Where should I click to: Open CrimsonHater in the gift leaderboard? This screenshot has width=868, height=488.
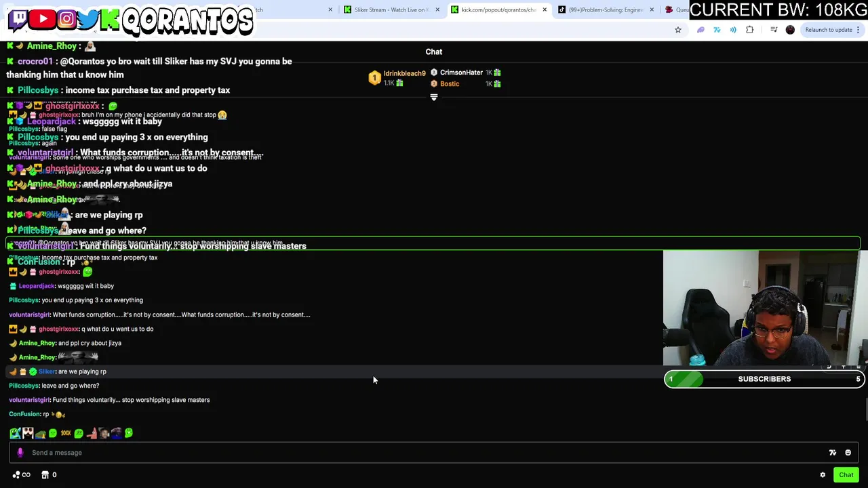461,73
